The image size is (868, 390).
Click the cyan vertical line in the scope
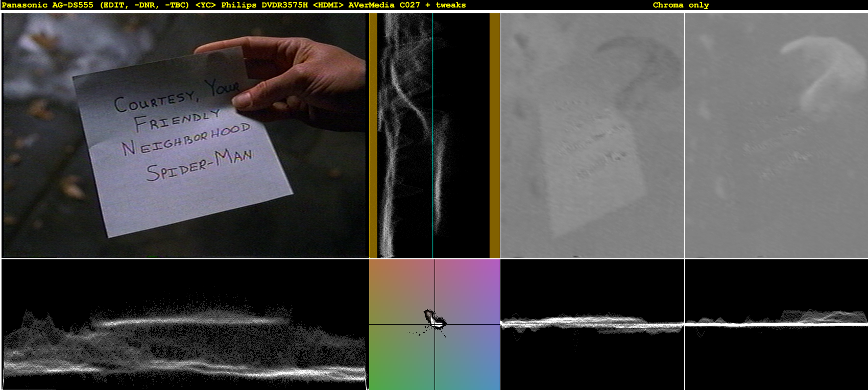[432, 135]
